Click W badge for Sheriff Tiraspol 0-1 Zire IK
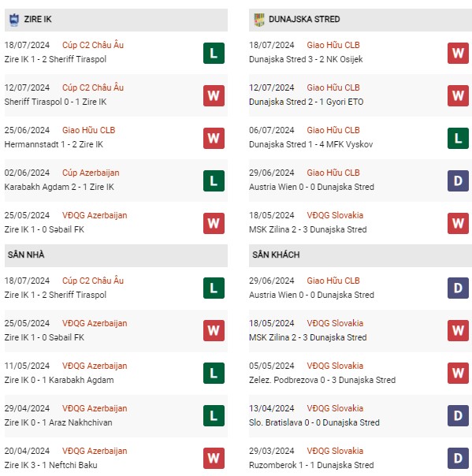This screenshot has width=472, height=476. click(214, 95)
